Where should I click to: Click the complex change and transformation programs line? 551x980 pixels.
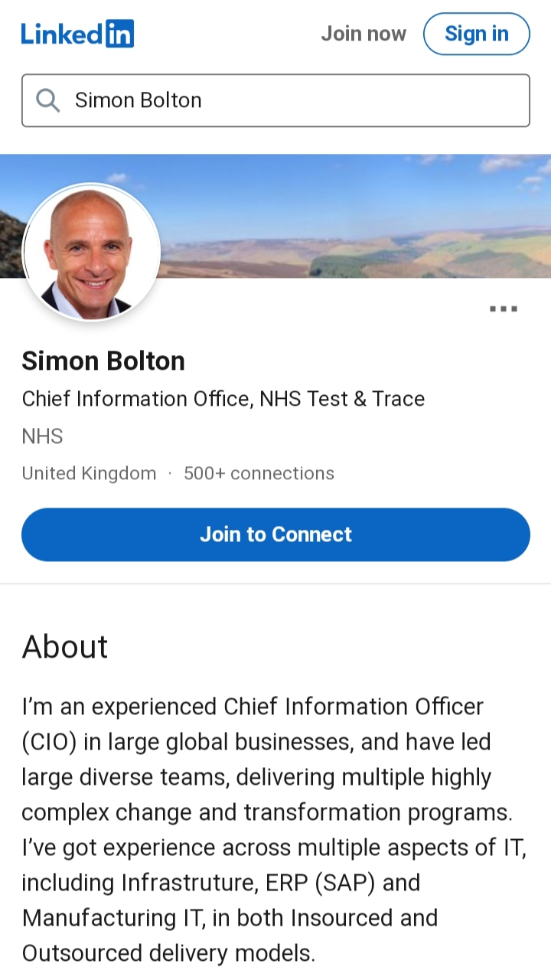coord(267,812)
